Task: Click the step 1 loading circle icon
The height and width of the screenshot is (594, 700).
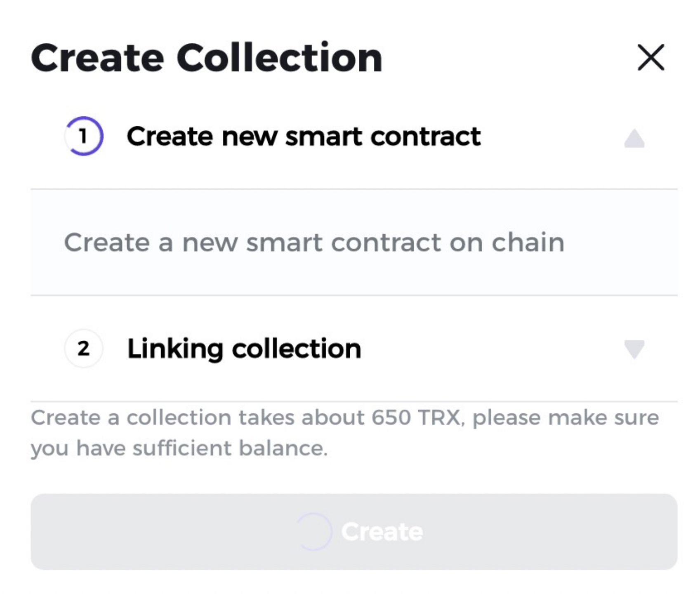Action: (84, 136)
